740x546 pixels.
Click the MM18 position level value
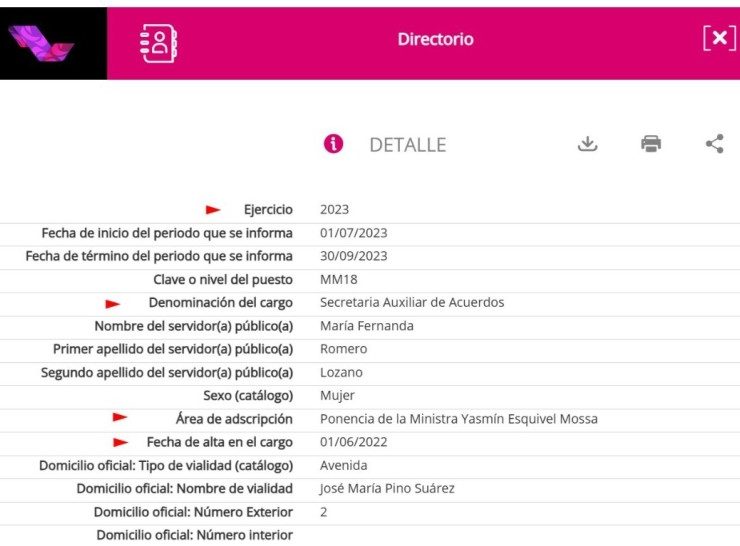click(x=338, y=280)
